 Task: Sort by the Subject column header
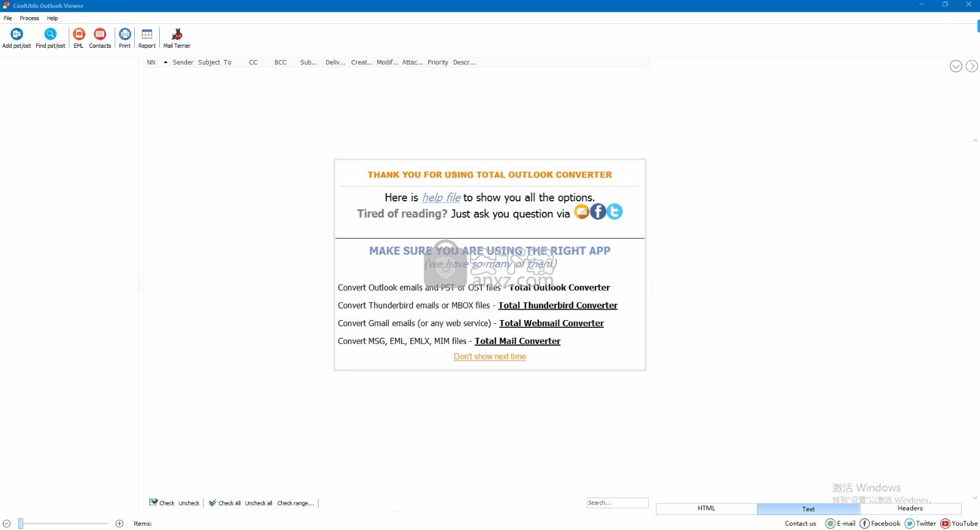pyautogui.click(x=209, y=62)
